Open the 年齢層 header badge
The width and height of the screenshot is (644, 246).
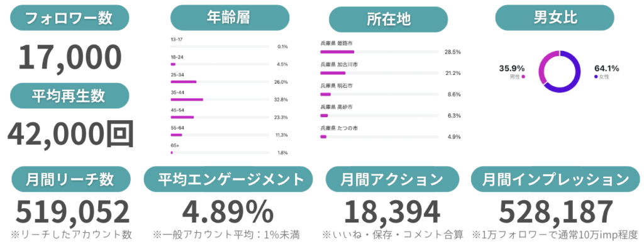tap(230, 18)
